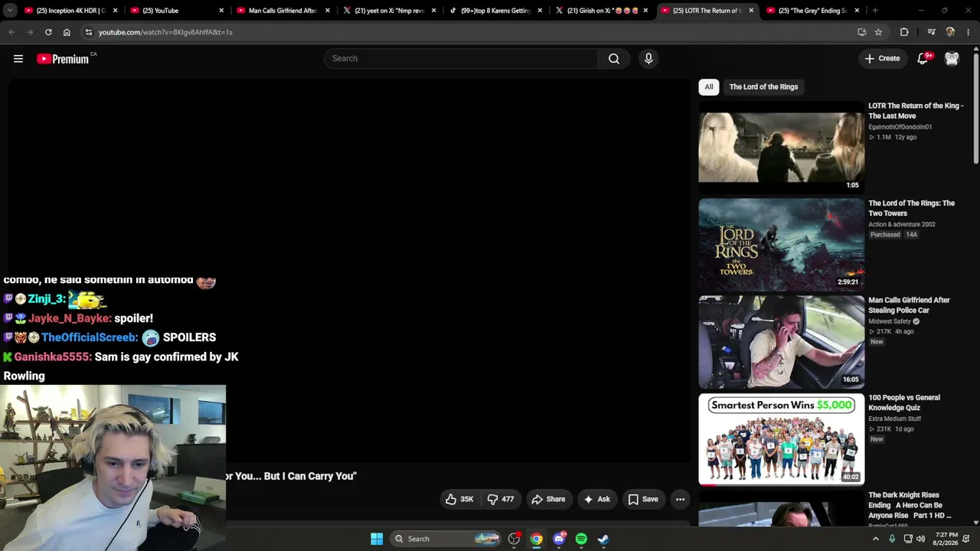Open Chrome media controls icon
Image resolution: width=980 pixels, height=551 pixels.
(931, 32)
